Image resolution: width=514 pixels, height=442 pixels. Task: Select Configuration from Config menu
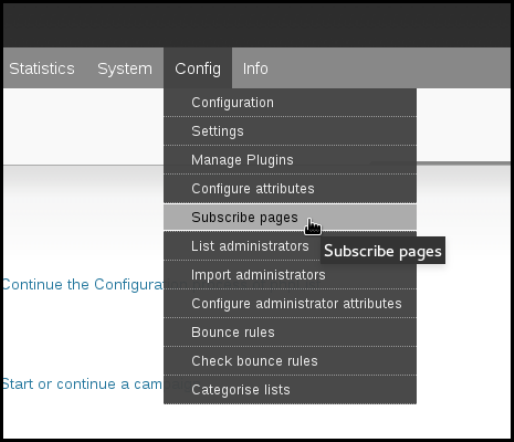click(x=290, y=102)
